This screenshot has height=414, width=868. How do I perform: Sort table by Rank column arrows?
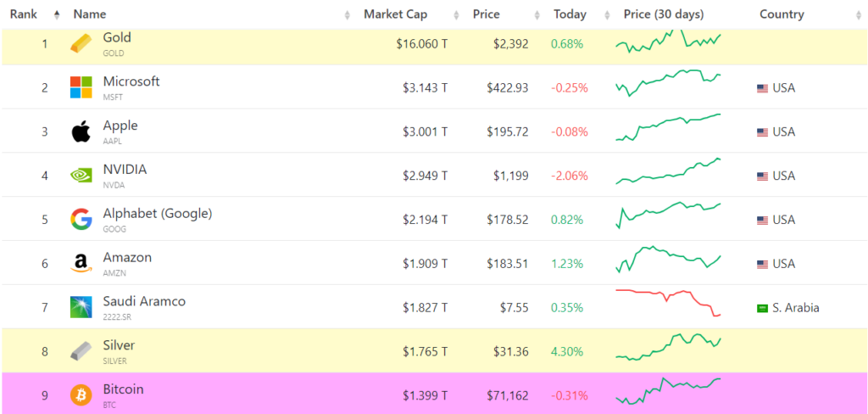pyautogui.click(x=57, y=15)
